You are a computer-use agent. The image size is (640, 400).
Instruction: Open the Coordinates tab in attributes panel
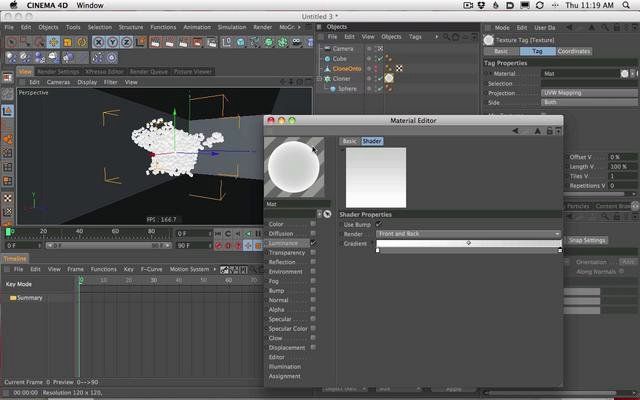[574, 51]
